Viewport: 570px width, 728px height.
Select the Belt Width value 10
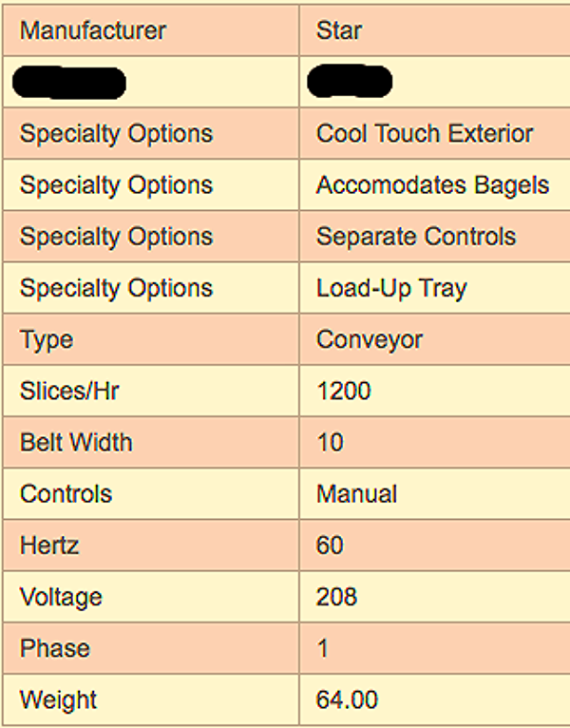[x=330, y=442]
